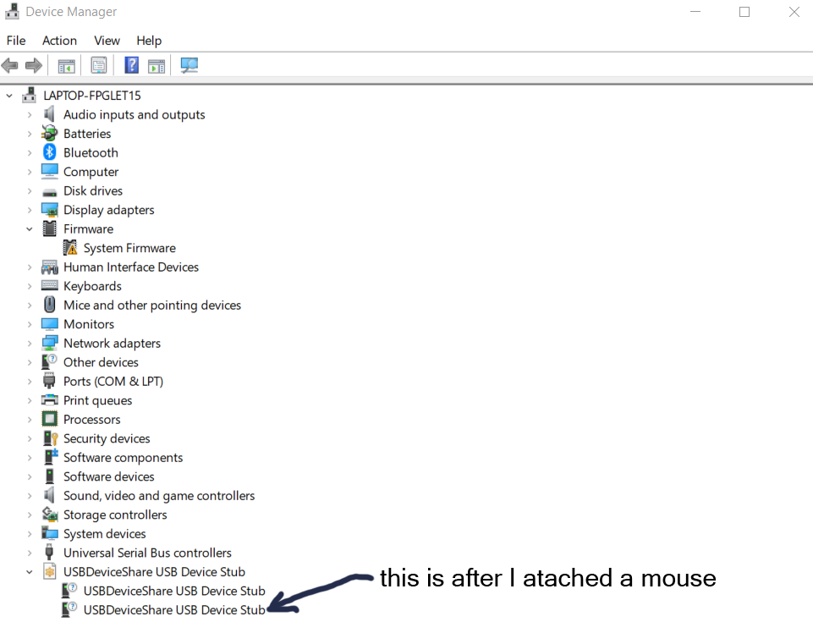Expand Mice and other pointing devices chevron
Screen dimensions: 813x644
point(30,305)
